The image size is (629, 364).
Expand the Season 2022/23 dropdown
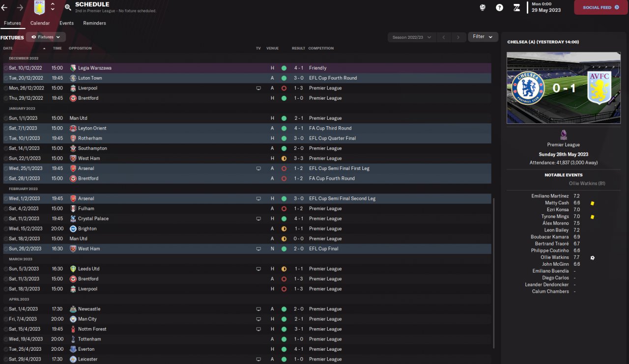click(x=412, y=37)
